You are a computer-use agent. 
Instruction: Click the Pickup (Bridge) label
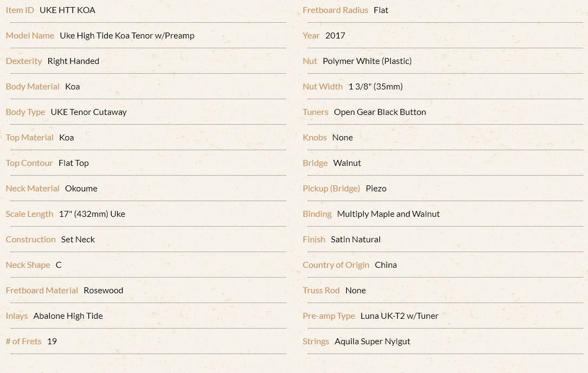(331, 188)
